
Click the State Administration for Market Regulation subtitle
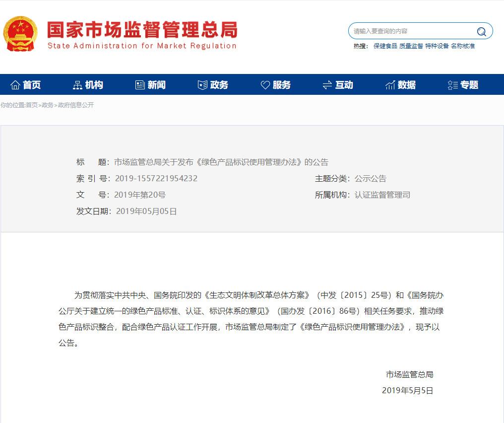click(142, 46)
